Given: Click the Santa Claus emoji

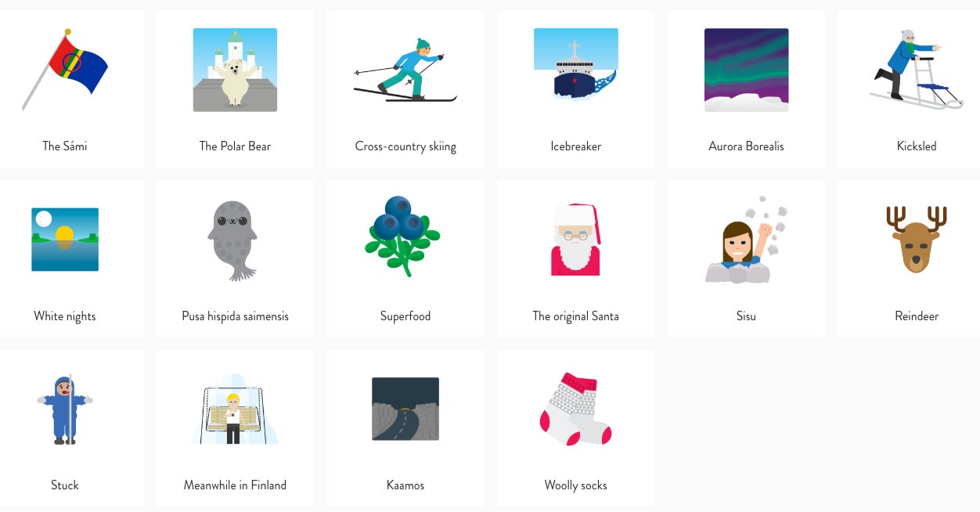Looking at the screenshot, I should tap(576, 240).
